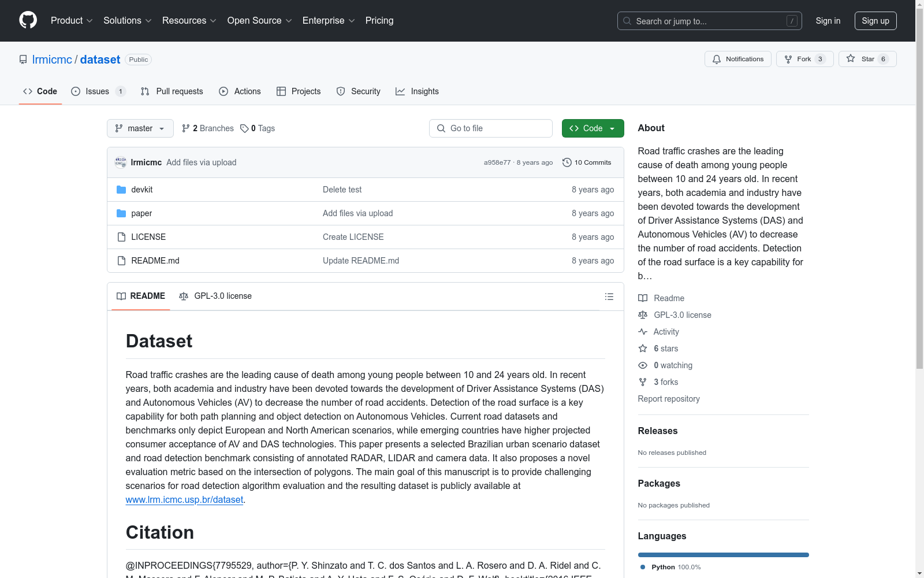Click Report repository link
Viewport: 924px width, 578px height.
click(x=669, y=399)
